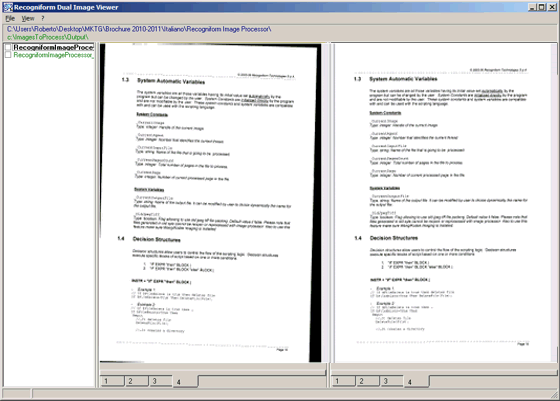Switch right viewer to page tab 3

click(x=392, y=381)
